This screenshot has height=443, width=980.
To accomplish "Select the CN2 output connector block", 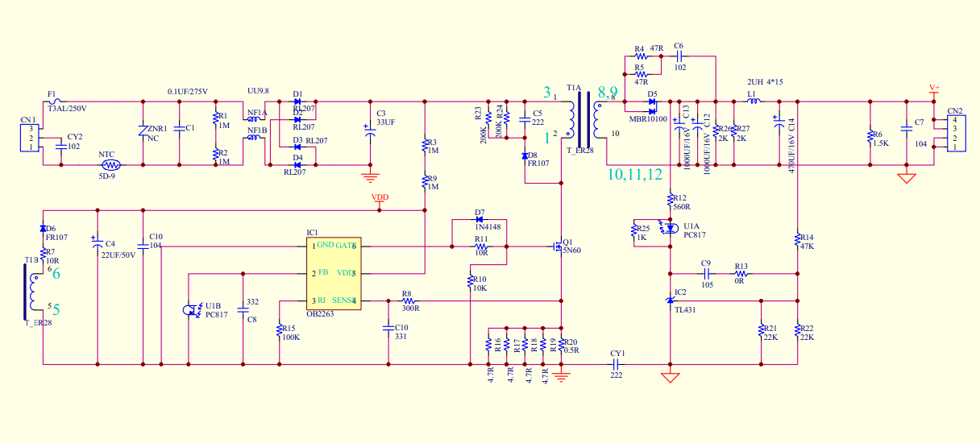I will pos(955,133).
